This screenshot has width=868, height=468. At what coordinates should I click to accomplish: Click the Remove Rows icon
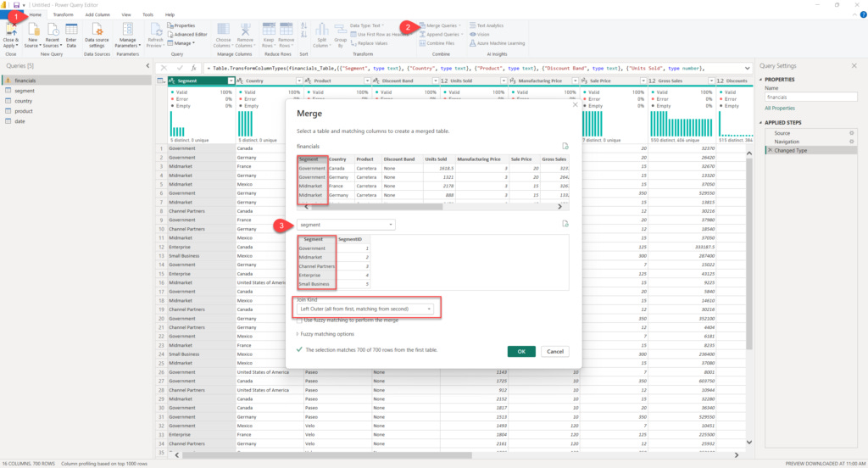[287, 31]
